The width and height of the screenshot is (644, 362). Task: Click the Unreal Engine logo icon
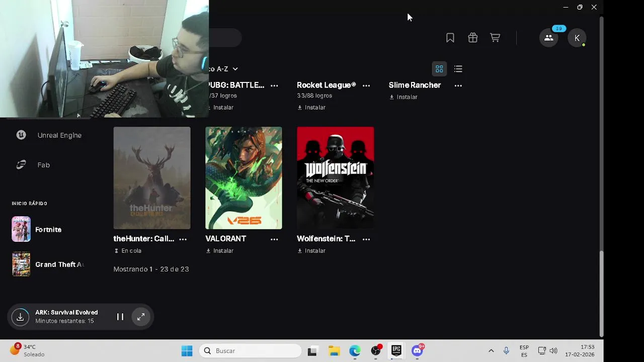coord(21,135)
